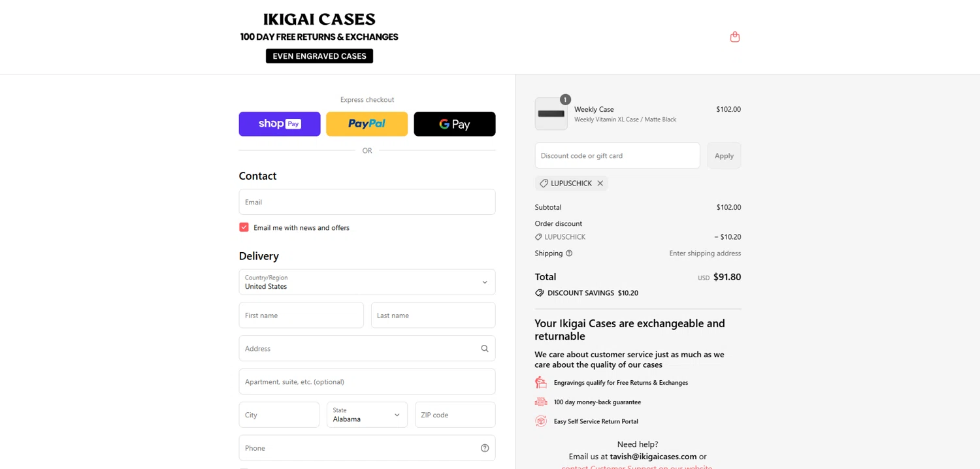The image size is (980, 469).
Task: Click the Weekly Case product name
Action: 594,109
